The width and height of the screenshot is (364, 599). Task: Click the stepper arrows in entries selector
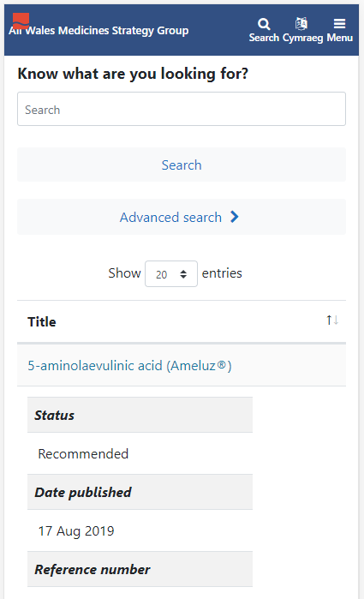tap(183, 274)
